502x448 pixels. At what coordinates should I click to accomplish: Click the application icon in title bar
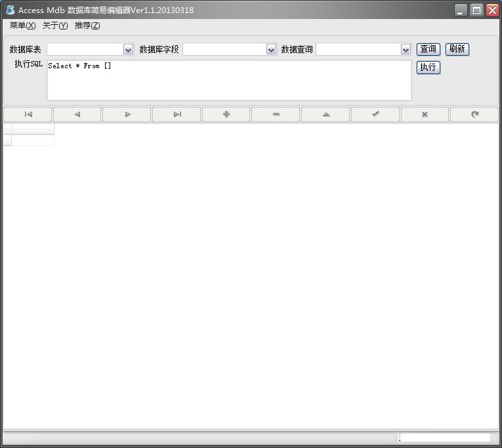pos(10,10)
